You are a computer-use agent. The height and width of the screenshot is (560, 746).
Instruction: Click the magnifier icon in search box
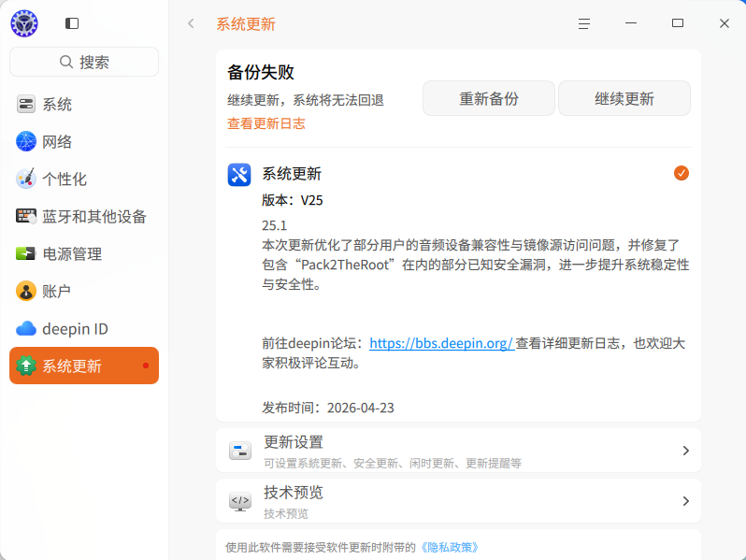[66, 62]
